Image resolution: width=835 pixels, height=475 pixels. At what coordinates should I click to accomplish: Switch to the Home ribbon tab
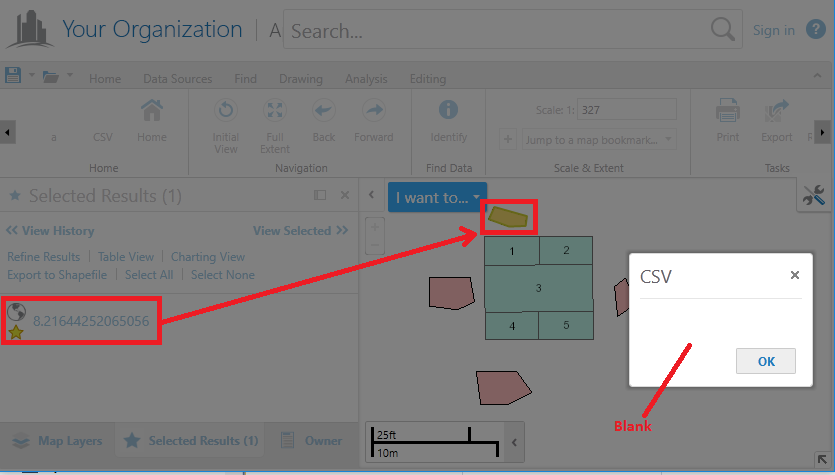(105, 79)
